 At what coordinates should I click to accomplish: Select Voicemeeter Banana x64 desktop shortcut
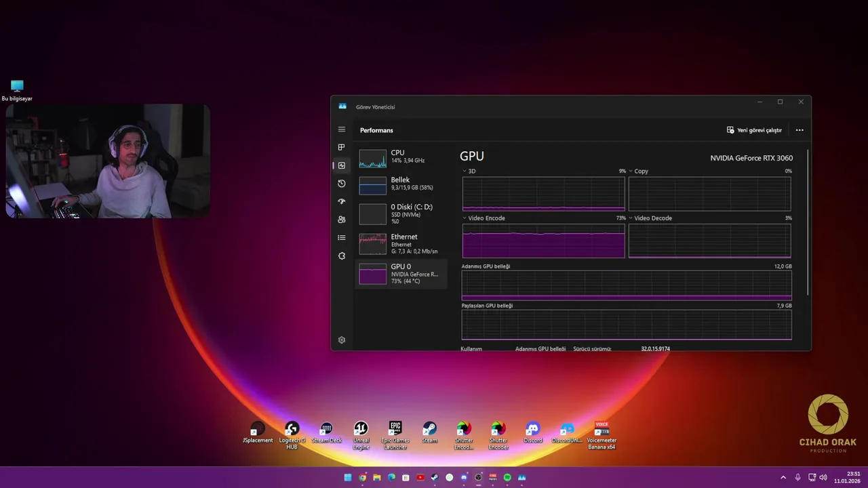pyautogui.click(x=601, y=436)
